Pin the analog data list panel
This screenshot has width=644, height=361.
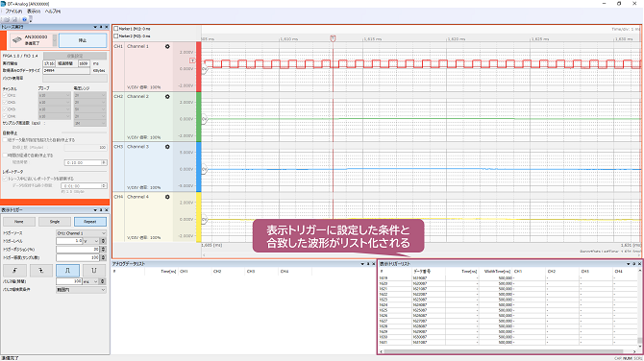[x=368, y=264]
